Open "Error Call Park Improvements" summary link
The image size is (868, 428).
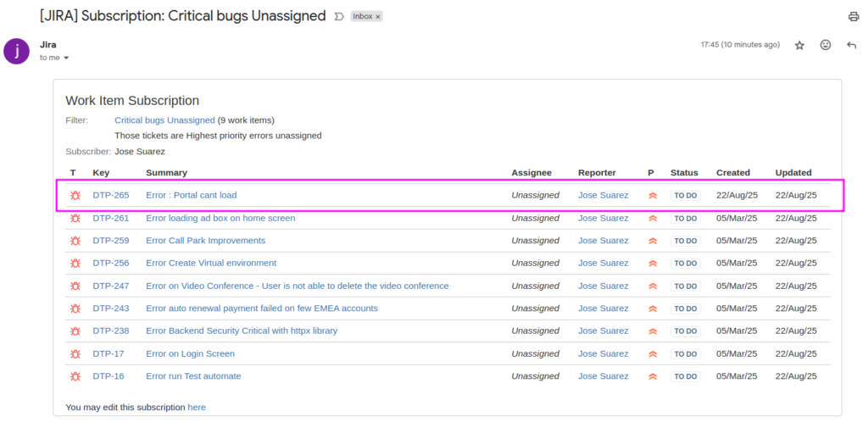(x=205, y=241)
